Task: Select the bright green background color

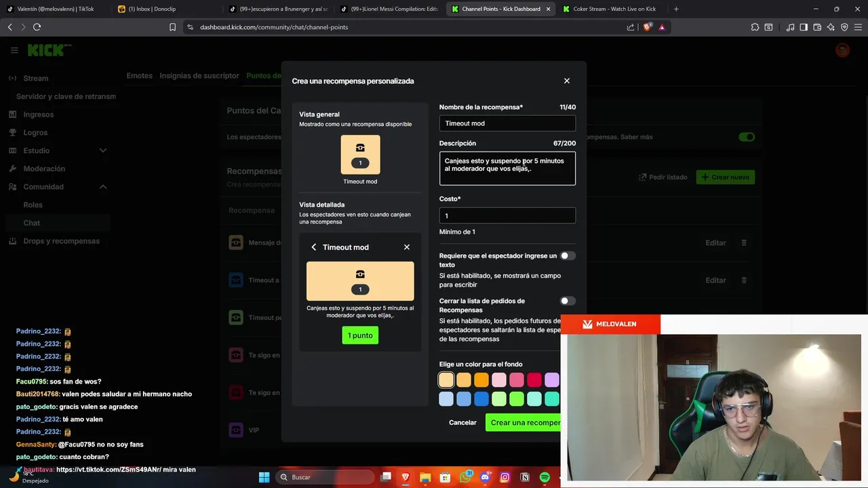Action: 517,399
